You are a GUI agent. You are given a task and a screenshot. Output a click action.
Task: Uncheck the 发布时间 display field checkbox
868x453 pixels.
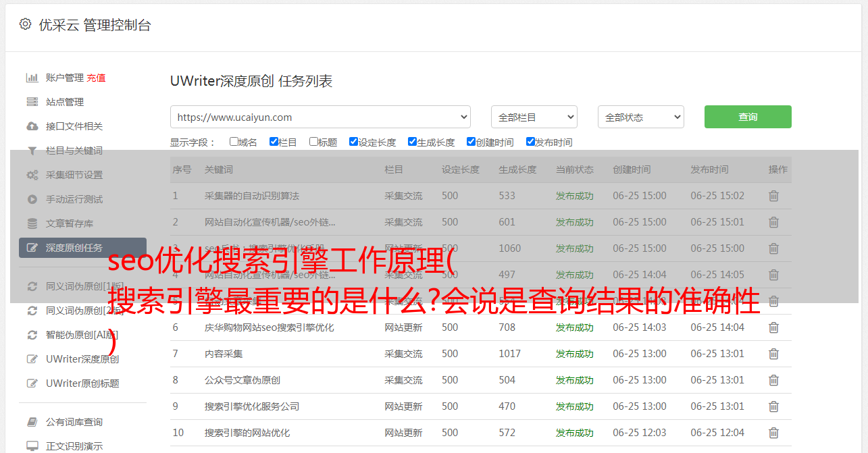pos(530,142)
